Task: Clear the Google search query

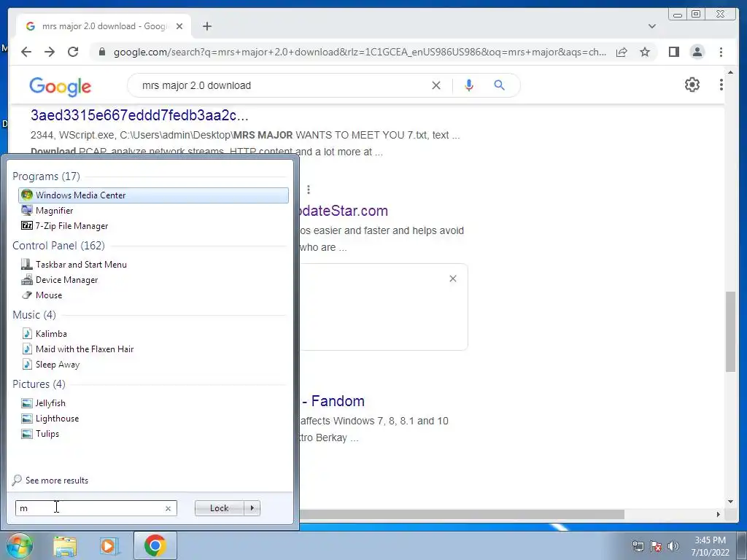Action: [x=436, y=85]
